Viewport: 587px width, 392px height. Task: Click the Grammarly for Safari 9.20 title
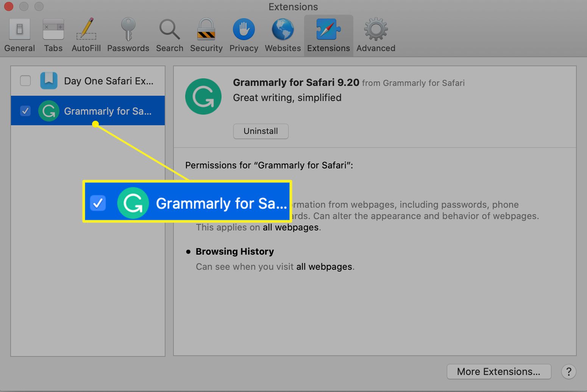click(x=296, y=82)
